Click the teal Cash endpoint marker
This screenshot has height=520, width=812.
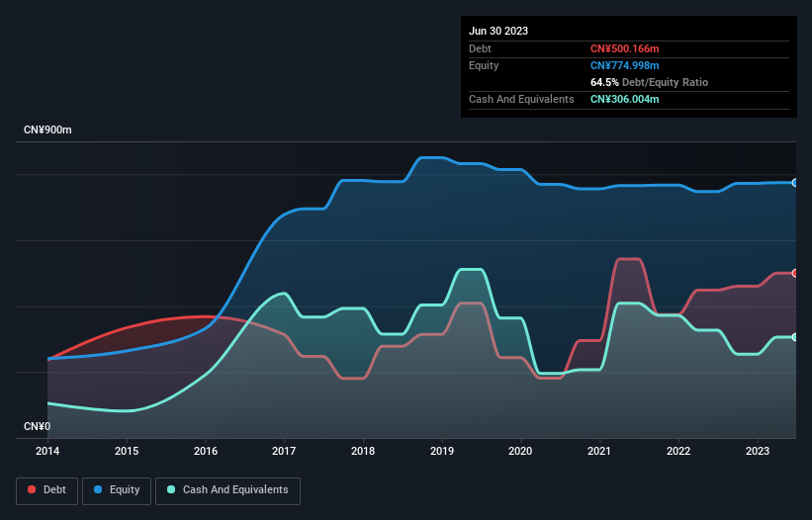(x=795, y=337)
